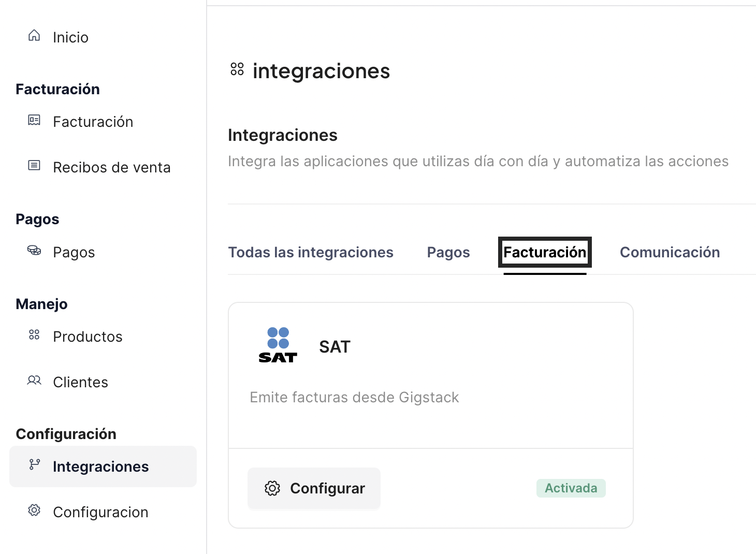Click the branch icon beside Integraciones

34,464
